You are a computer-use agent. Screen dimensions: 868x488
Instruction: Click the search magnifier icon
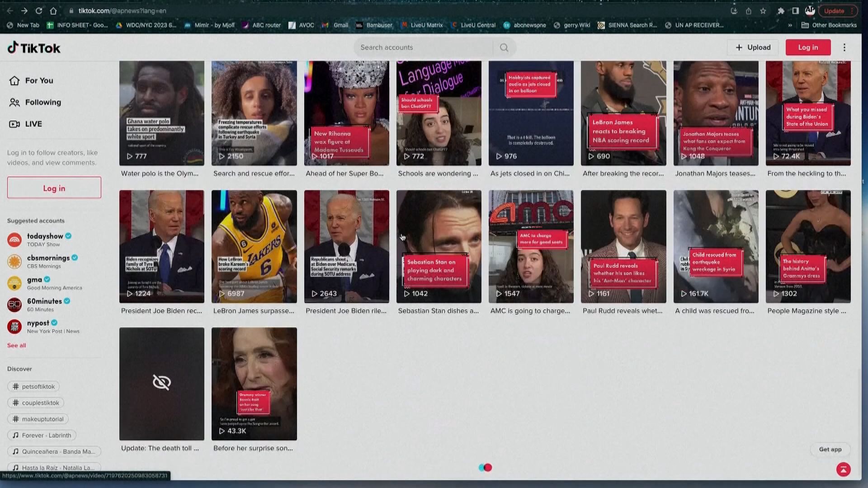[x=504, y=47]
